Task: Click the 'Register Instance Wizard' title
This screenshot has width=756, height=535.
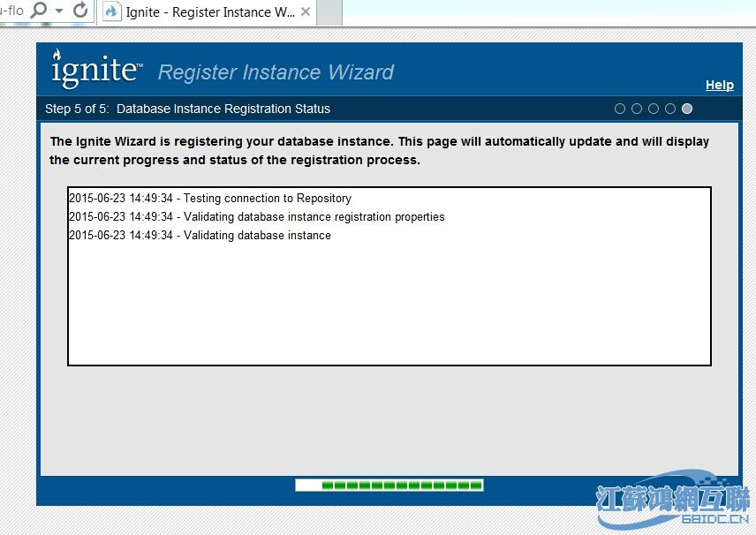Action: (276, 72)
